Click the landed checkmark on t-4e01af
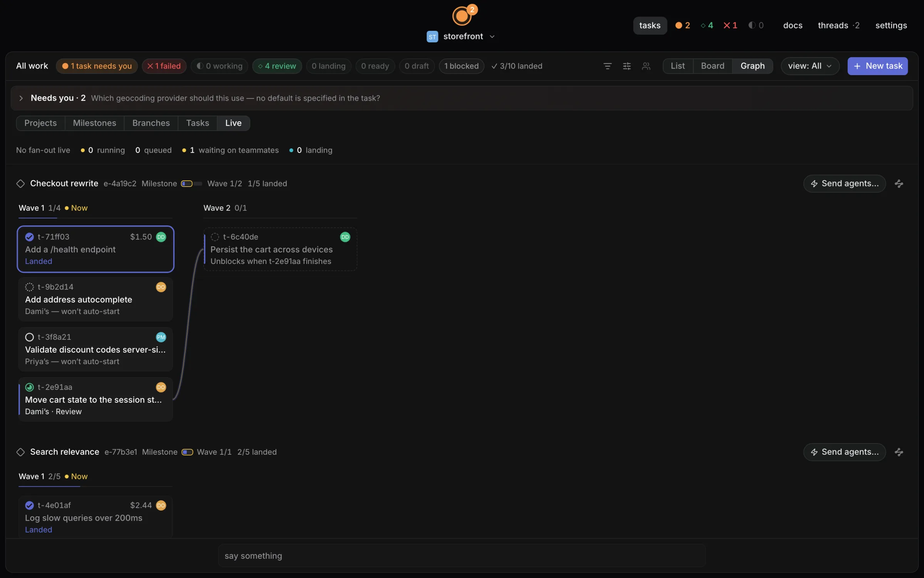Viewport: 924px width, 578px height. 29,505
